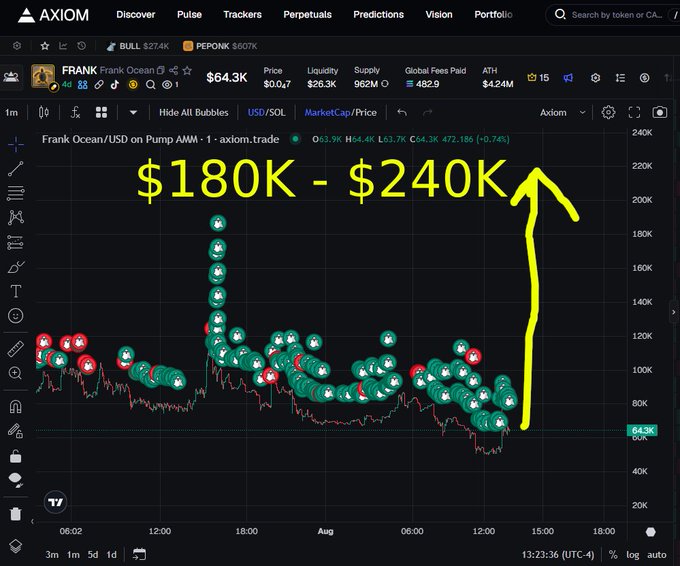Toggle USD/SOL currency

click(266, 113)
